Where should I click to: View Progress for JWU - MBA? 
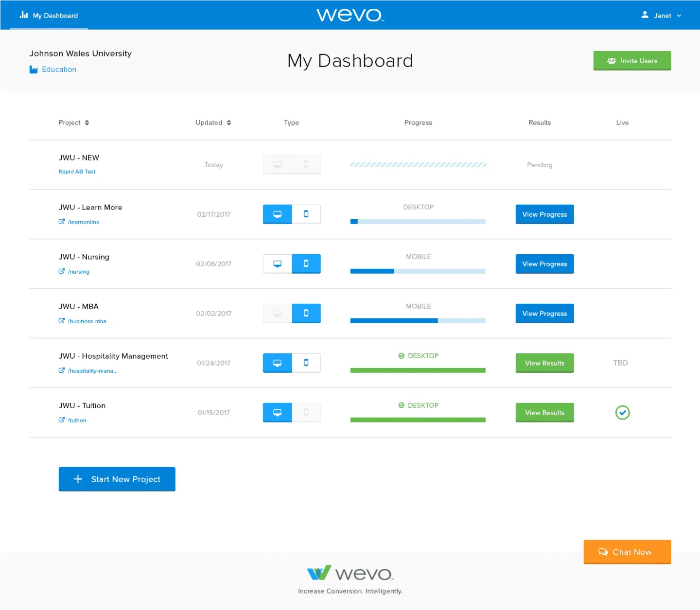coord(544,314)
